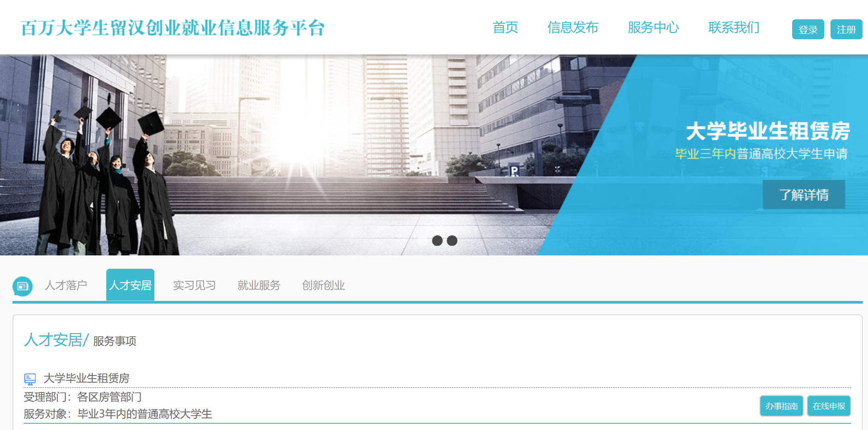Screen dimensions: 868x430
Task: Click 了解详情 on the banner
Action: (804, 195)
